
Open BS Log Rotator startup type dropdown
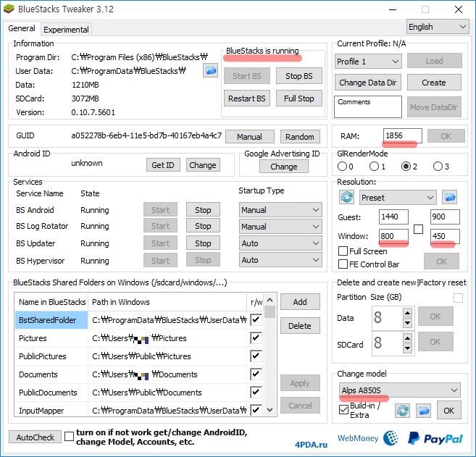tap(280, 227)
